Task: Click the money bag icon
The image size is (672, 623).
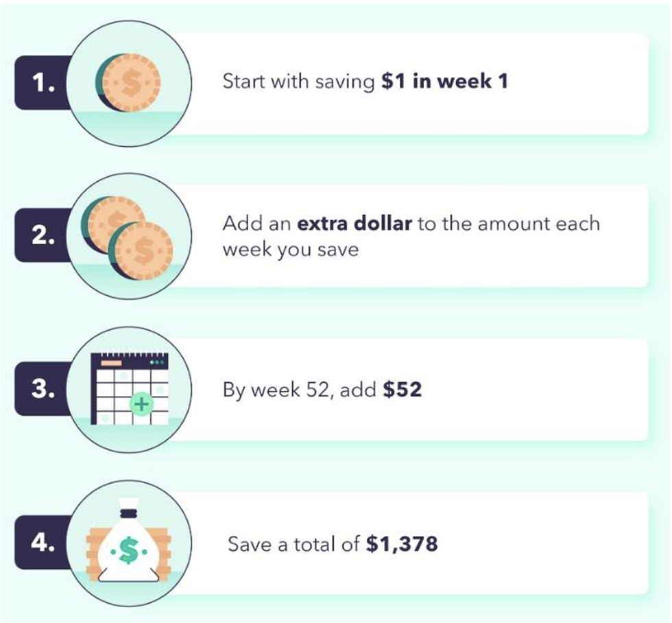Action: [x=129, y=540]
